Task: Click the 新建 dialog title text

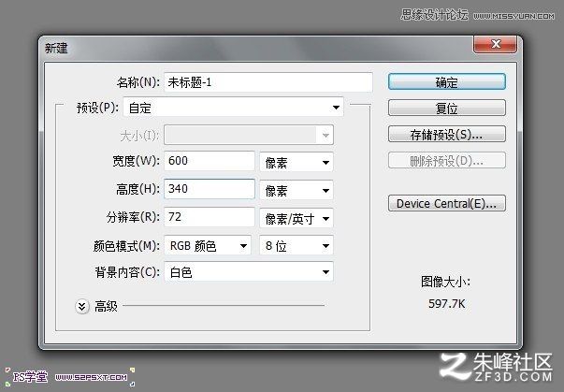Action: click(56, 48)
